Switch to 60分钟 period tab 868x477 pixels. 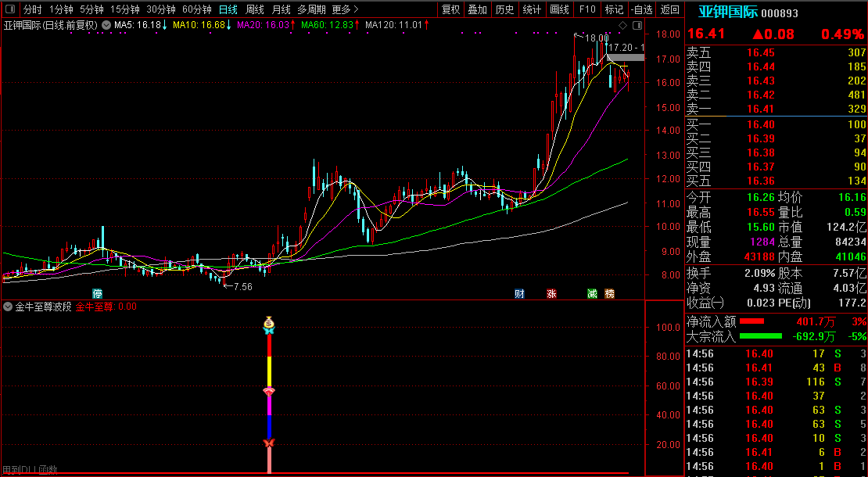pos(196,9)
